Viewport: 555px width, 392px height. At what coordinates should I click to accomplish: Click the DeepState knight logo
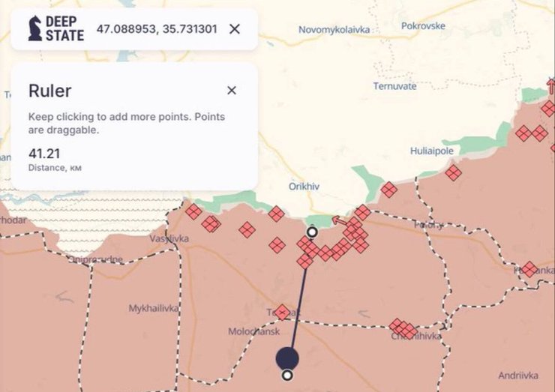[x=34, y=28]
